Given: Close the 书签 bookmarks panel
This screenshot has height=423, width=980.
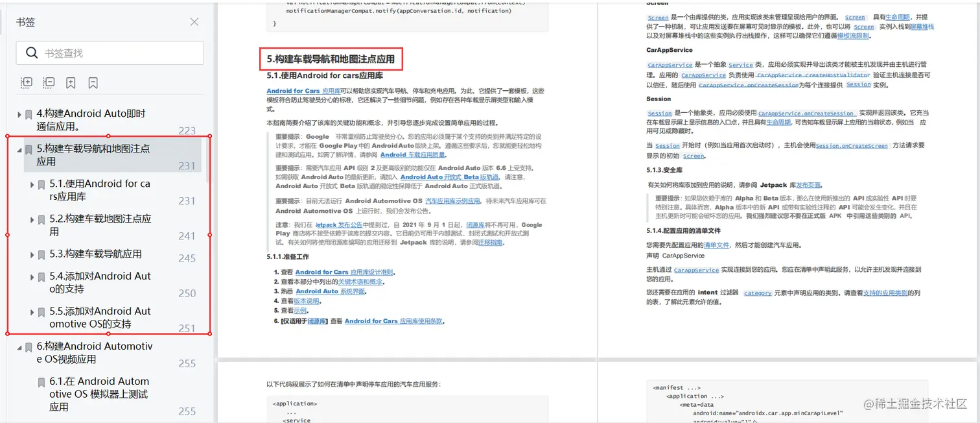Looking at the screenshot, I should [194, 21].
